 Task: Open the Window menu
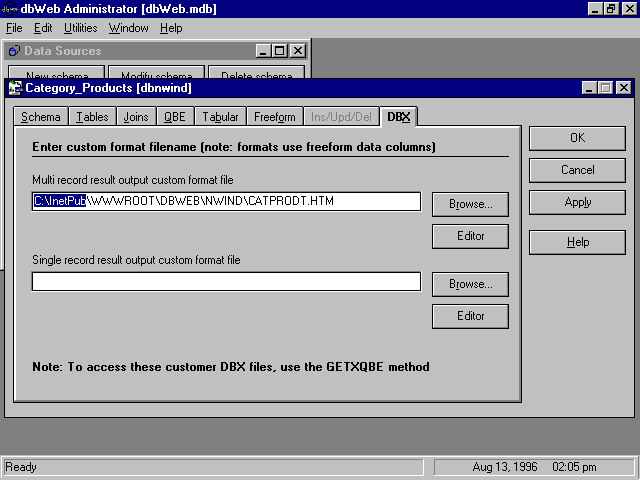[x=128, y=28]
